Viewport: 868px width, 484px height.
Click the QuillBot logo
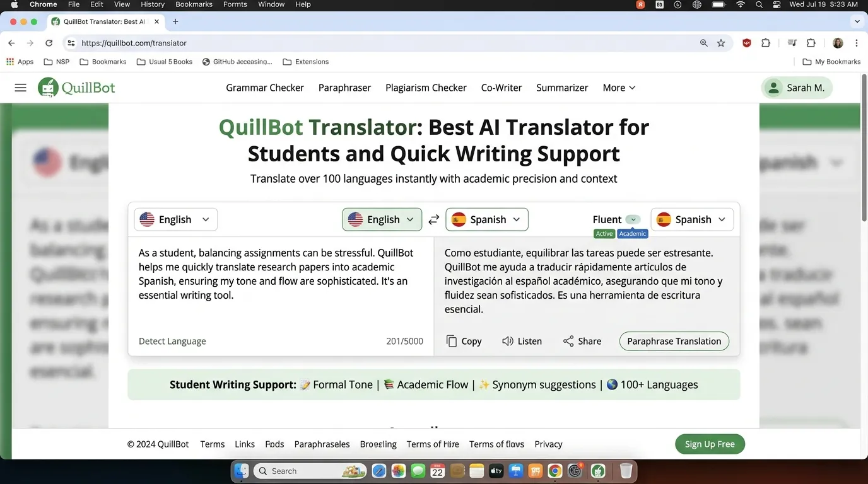(x=76, y=88)
